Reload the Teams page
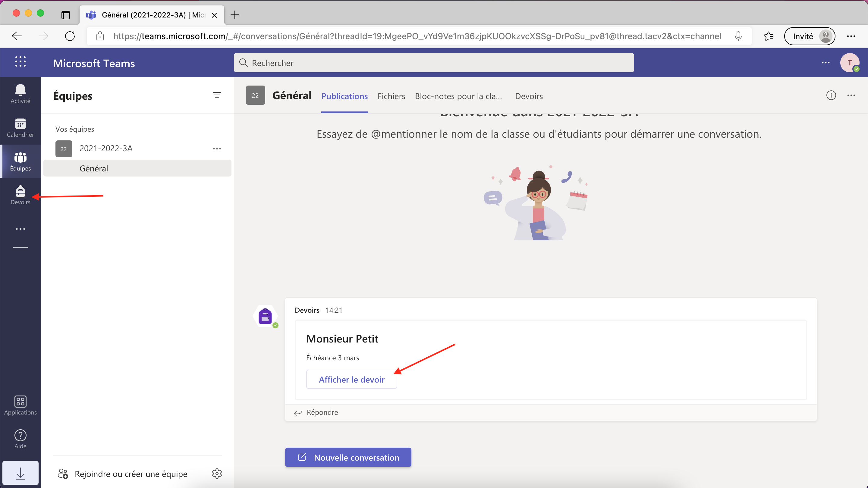Screen dimensions: 868x488 (70, 36)
